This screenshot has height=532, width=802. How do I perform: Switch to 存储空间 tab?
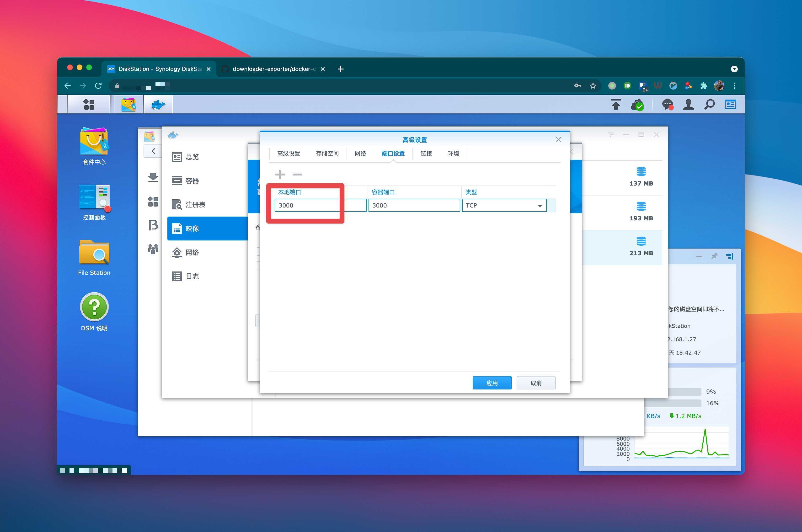[x=327, y=153]
